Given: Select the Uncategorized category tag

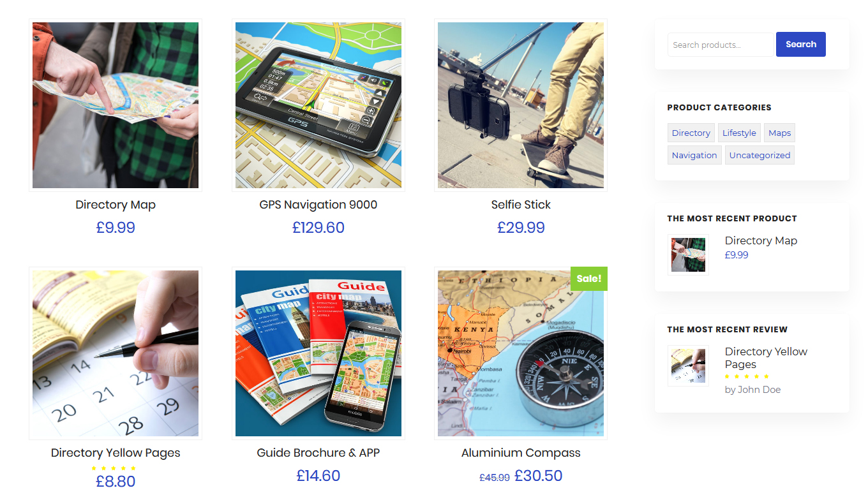Looking at the screenshot, I should click(x=759, y=155).
